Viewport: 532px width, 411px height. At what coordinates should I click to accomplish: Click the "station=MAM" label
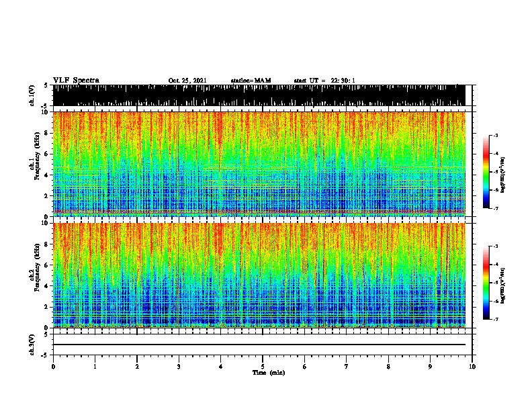251,81
